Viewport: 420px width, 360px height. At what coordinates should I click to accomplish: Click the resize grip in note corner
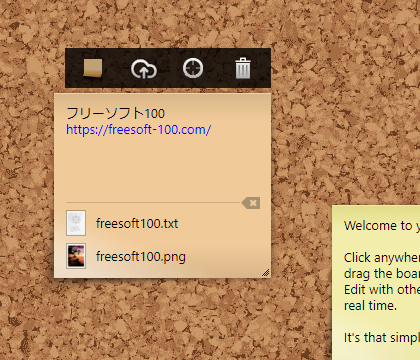[x=266, y=273]
